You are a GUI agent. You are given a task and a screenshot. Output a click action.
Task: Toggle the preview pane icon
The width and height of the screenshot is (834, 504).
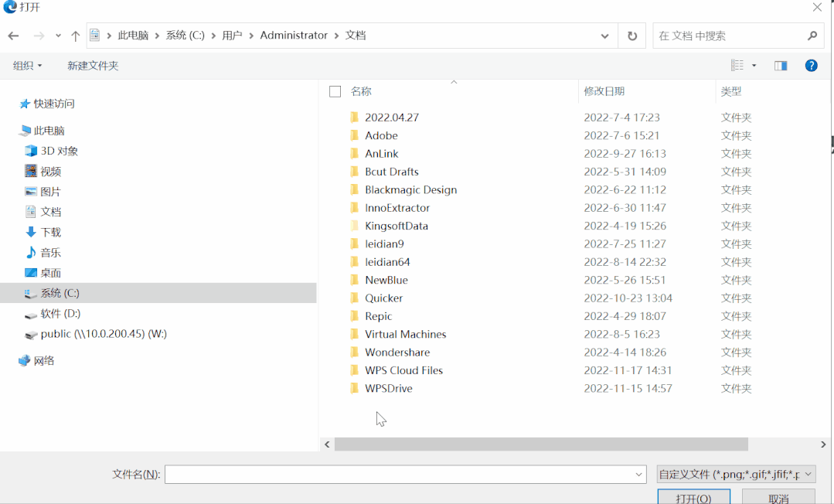click(781, 66)
